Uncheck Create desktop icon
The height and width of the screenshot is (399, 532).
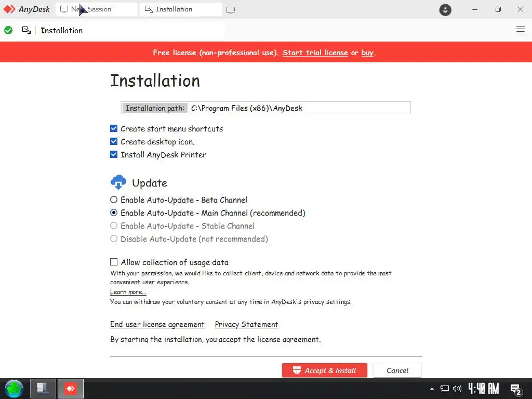[x=114, y=141]
